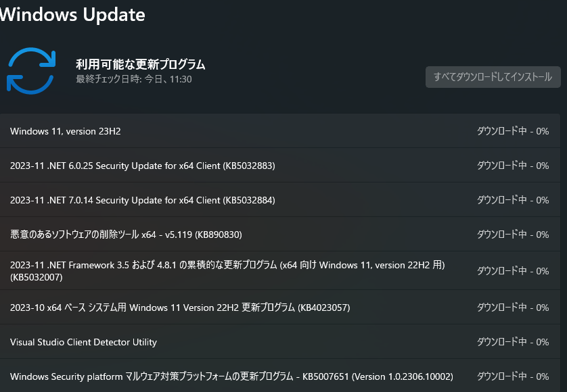Select Visual Studio Client Detector Utility row
The image size is (567, 392).
[x=280, y=342]
